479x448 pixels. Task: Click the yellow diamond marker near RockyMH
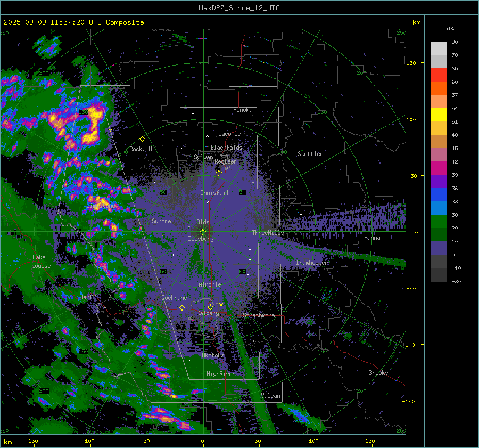tap(142, 139)
